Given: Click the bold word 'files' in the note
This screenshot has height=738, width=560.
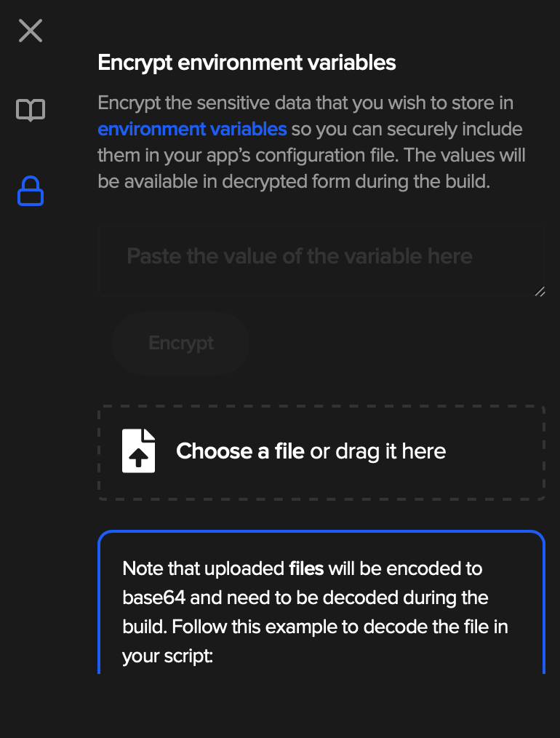Looking at the screenshot, I should [306, 568].
